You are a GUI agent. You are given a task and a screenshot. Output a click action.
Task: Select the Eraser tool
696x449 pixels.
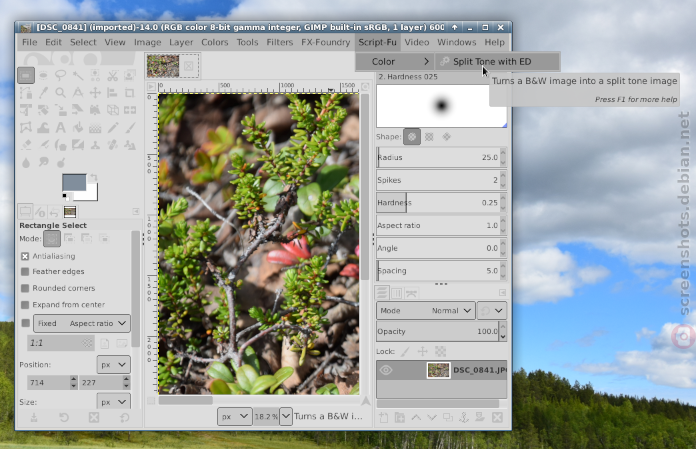point(26,145)
